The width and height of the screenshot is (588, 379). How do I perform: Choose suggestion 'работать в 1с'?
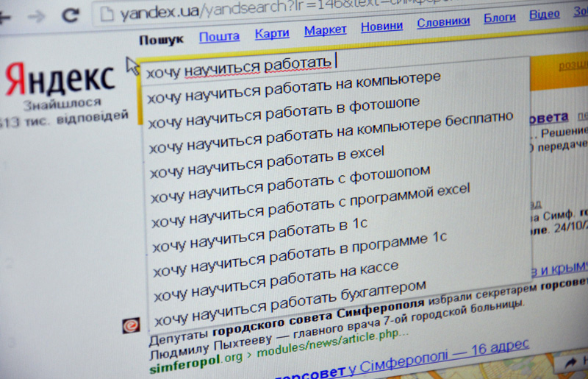click(x=259, y=235)
